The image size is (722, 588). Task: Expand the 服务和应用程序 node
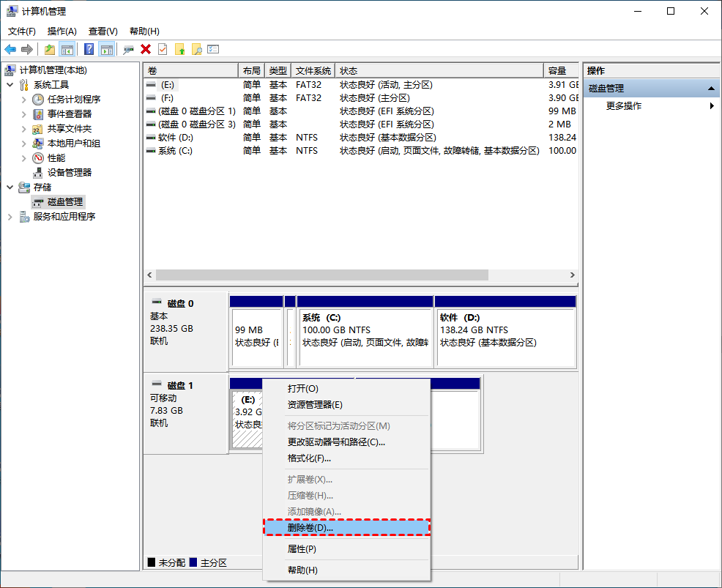tap(10, 217)
